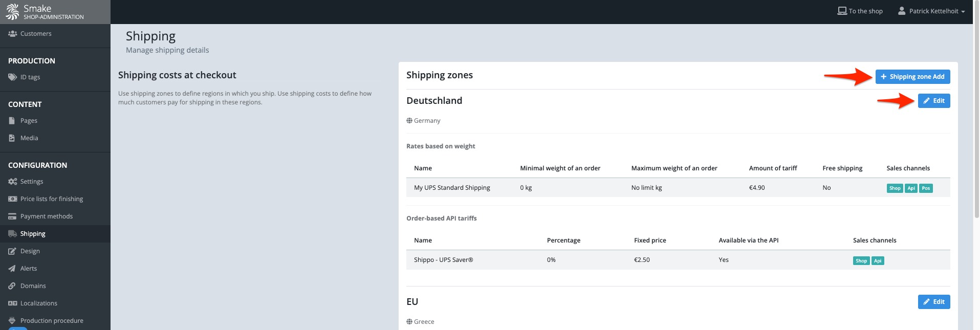Image resolution: width=980 pixels, height=330 pixels.
Task: Select the Shipping sidebar item
Action: pos(55,234)
